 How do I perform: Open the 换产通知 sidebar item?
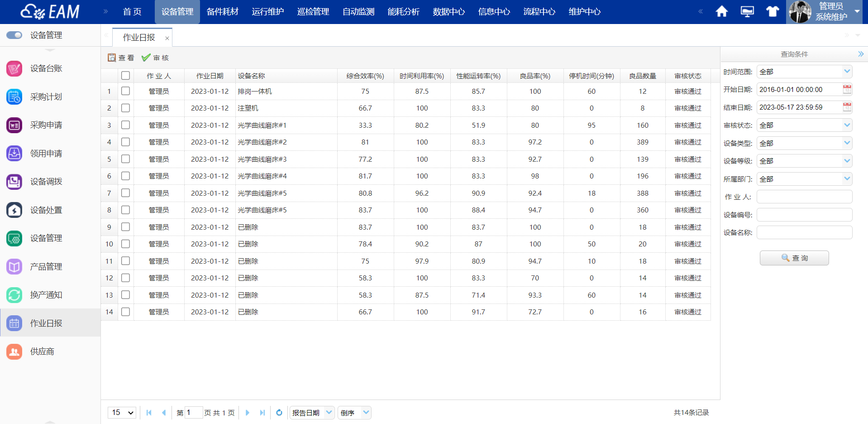(x=50, y=295)
